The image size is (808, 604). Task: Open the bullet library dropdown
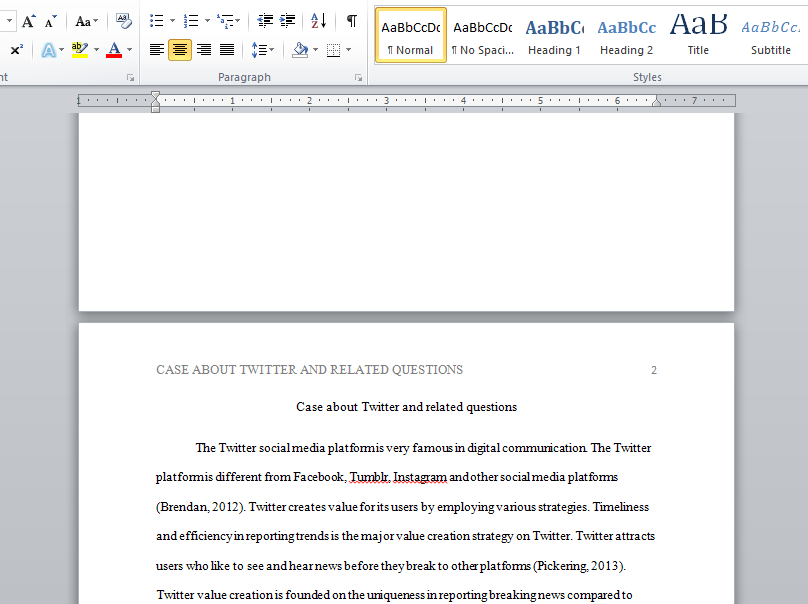172,21
